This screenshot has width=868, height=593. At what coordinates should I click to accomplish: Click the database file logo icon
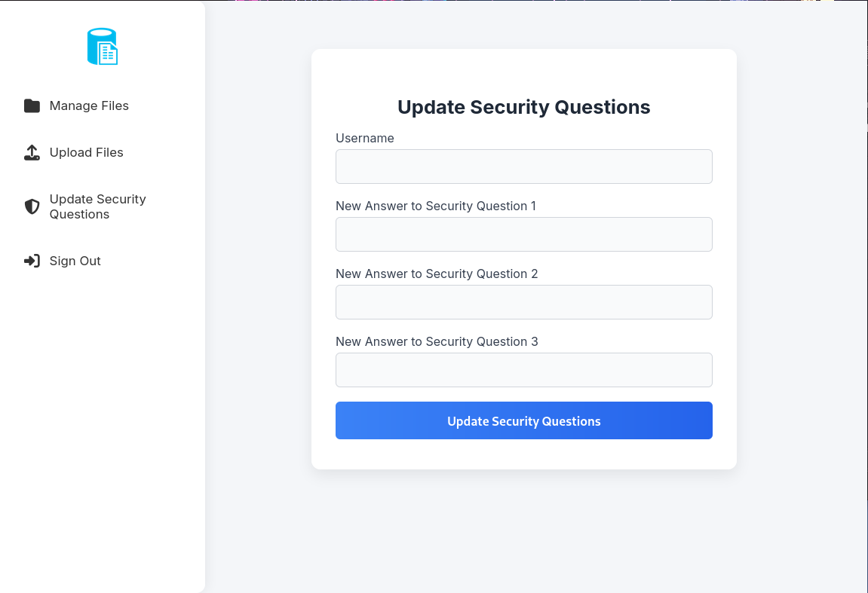pyautogui.click(x=103, y=47)
